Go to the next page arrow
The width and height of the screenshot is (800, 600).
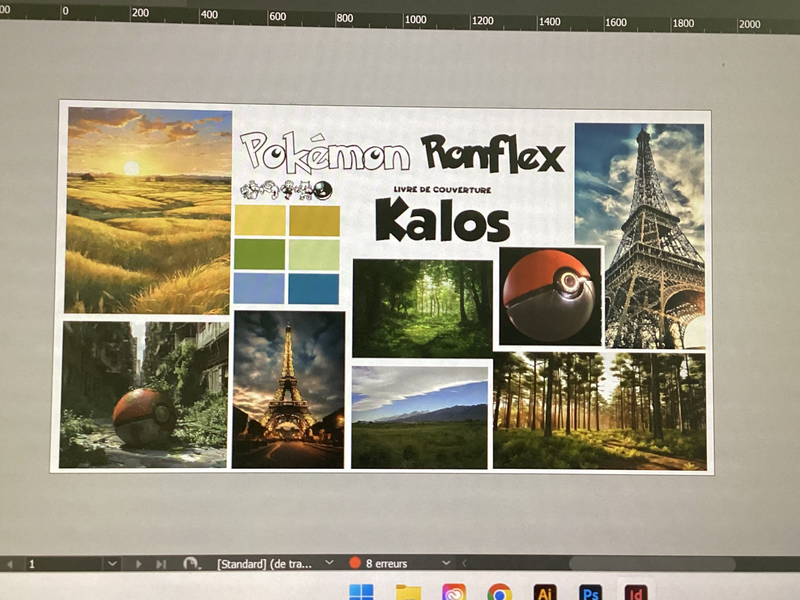click(138, 564)
